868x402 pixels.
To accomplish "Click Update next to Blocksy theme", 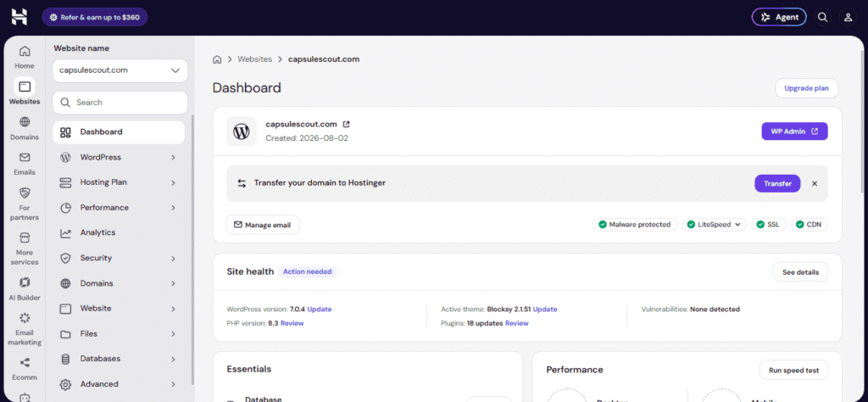I will click(545, 309).
